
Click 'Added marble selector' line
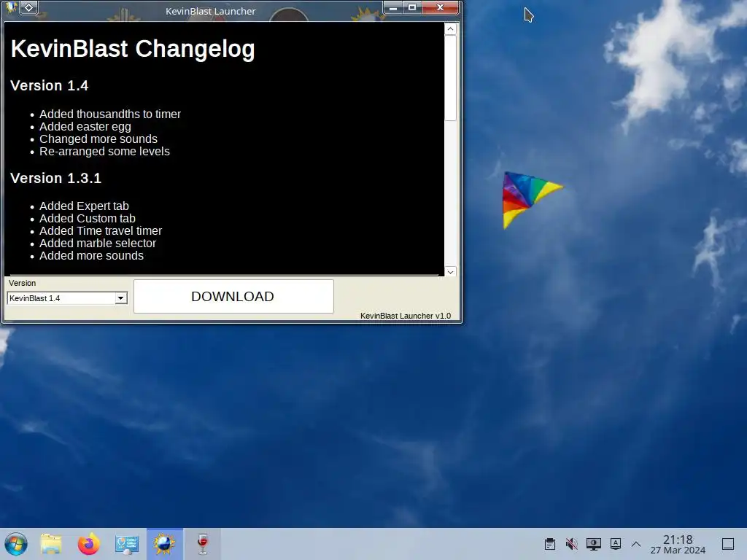coord(98,244)
